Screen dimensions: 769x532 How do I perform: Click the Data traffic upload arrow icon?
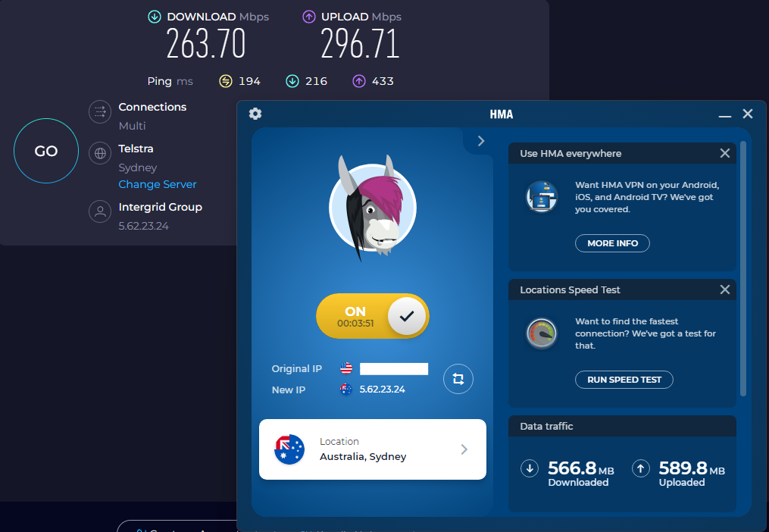pyautogui.click(x=640, y=468)
